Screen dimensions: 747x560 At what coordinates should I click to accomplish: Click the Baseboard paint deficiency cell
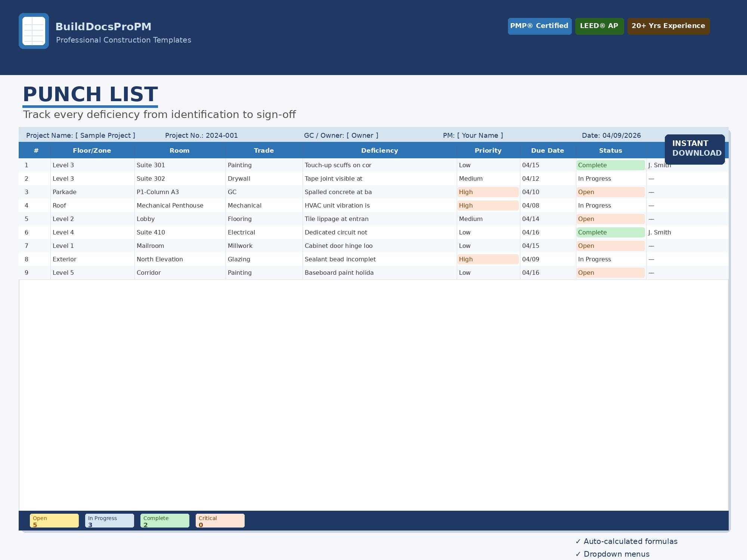[x=379, y=273]
